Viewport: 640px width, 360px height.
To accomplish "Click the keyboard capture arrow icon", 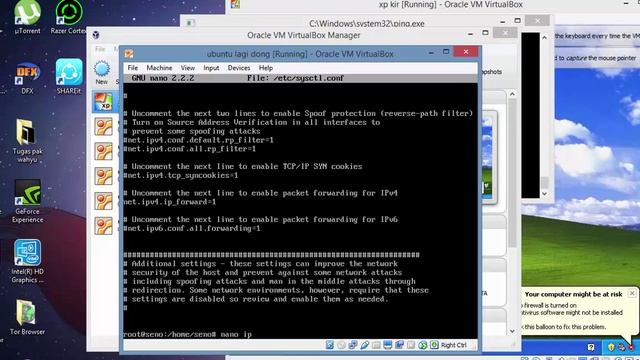I will (x=434, y=345).
